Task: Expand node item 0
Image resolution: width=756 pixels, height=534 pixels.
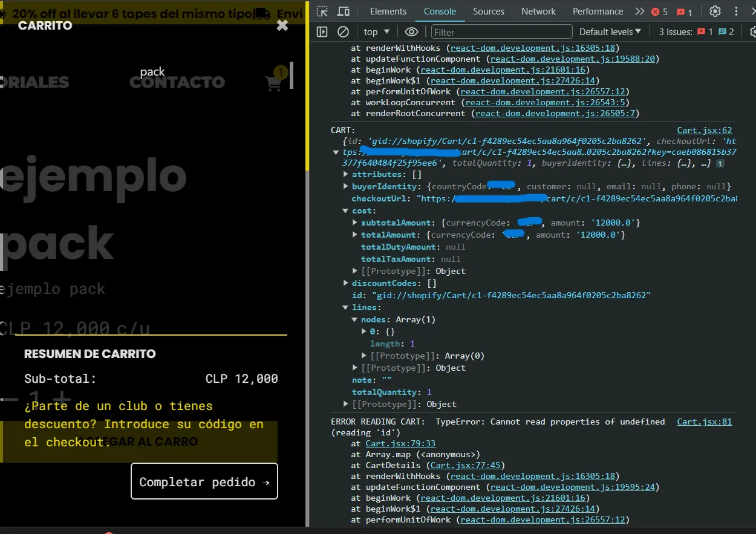Action: (x=364, y=332)
